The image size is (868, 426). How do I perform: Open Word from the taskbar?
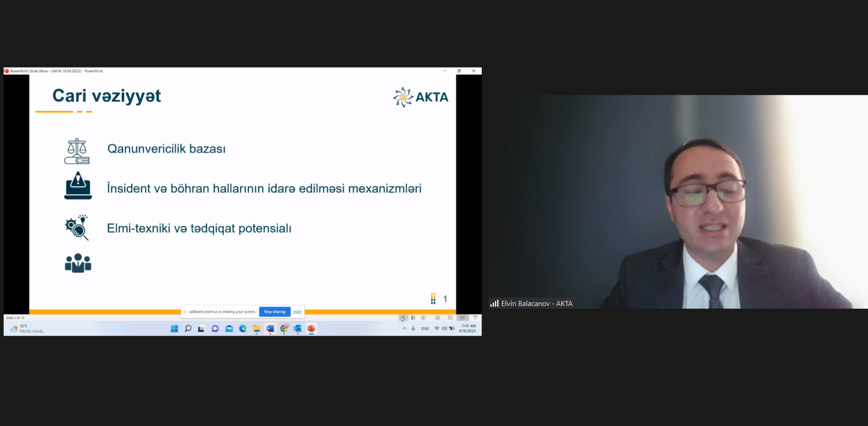pos(270,329)
